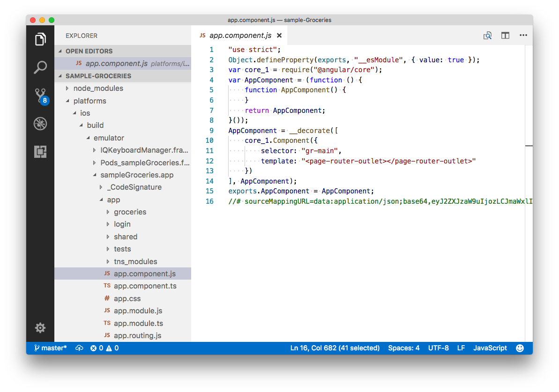Image resolution: width=559 pixels, height=392 pixels.
Task: Select the JavaScript language mode indicator
Action: click(490, 348)
